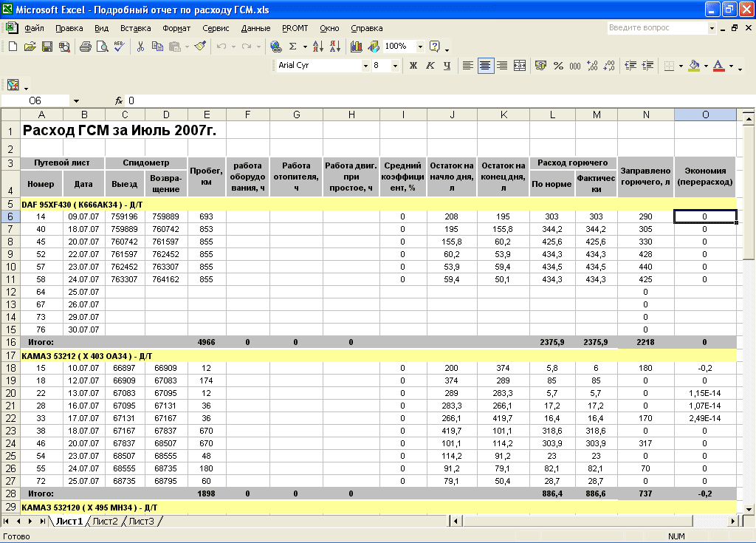Toggle italic К formatting
Screen dimensions: 756x543
tap(430, 66)
